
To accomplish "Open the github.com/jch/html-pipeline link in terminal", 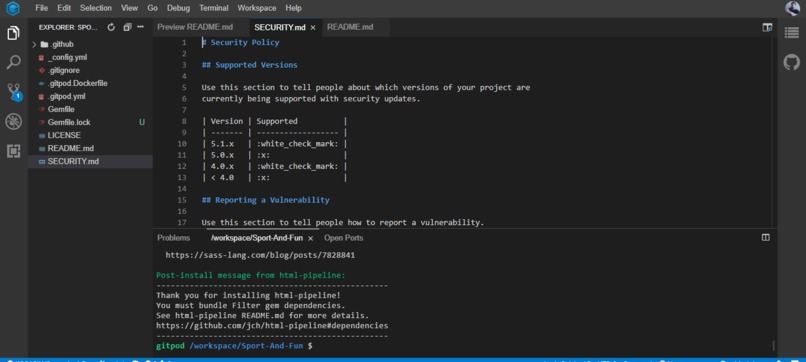I will point(272,325).
